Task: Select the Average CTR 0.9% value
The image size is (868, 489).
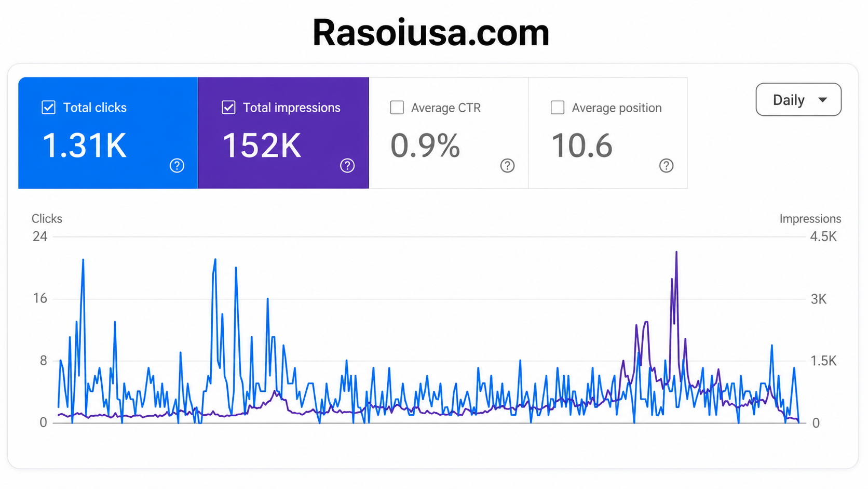Action: click(425, 146)
